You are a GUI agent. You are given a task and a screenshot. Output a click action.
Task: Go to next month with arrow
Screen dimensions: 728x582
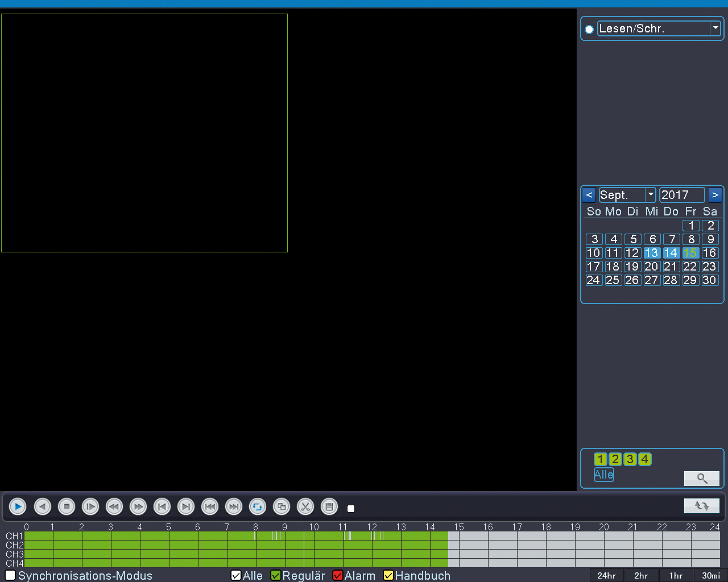715,195
